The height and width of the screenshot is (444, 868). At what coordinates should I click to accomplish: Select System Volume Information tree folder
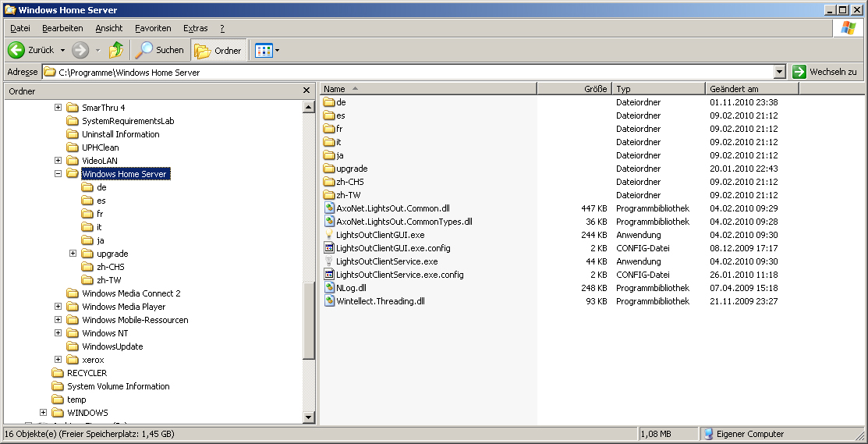(x=119, y=386)
